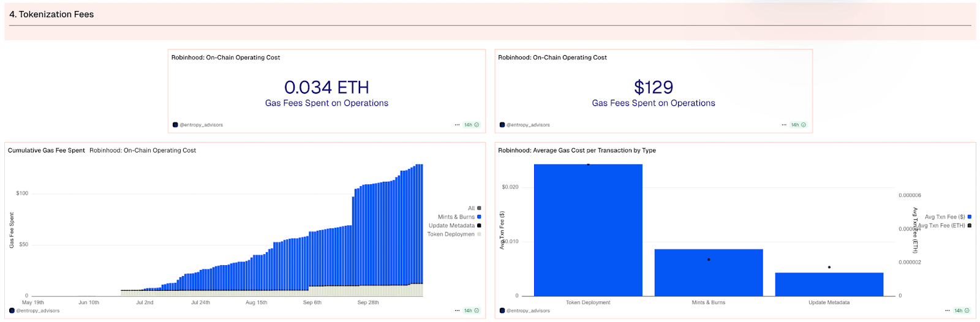Open the more-options menu on the Average Gas Cost chart
This screenshot has height=322, width=980.
[x=948, y=310]
